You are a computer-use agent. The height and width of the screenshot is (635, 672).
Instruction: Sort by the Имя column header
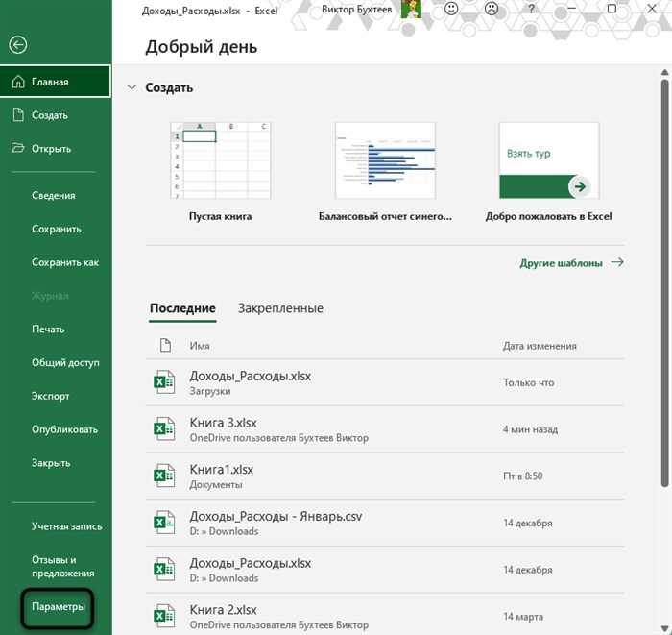200,346
